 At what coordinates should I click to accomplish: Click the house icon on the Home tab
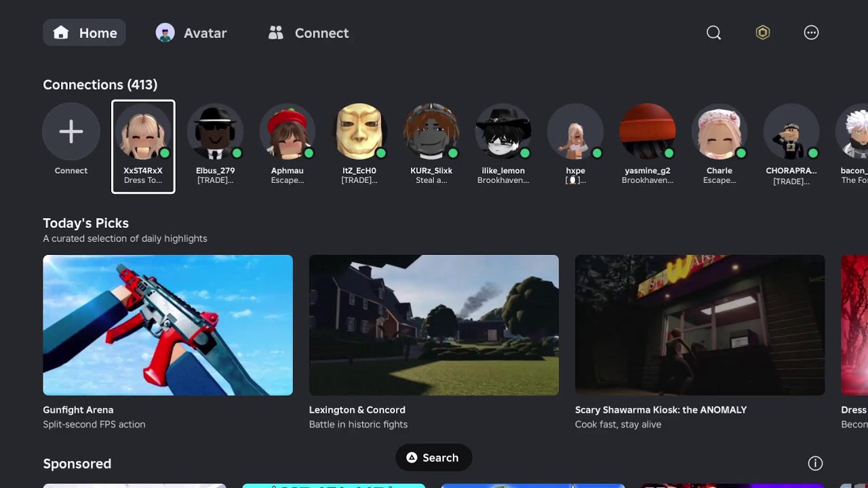pyautogui.click(x=61, y=33)
